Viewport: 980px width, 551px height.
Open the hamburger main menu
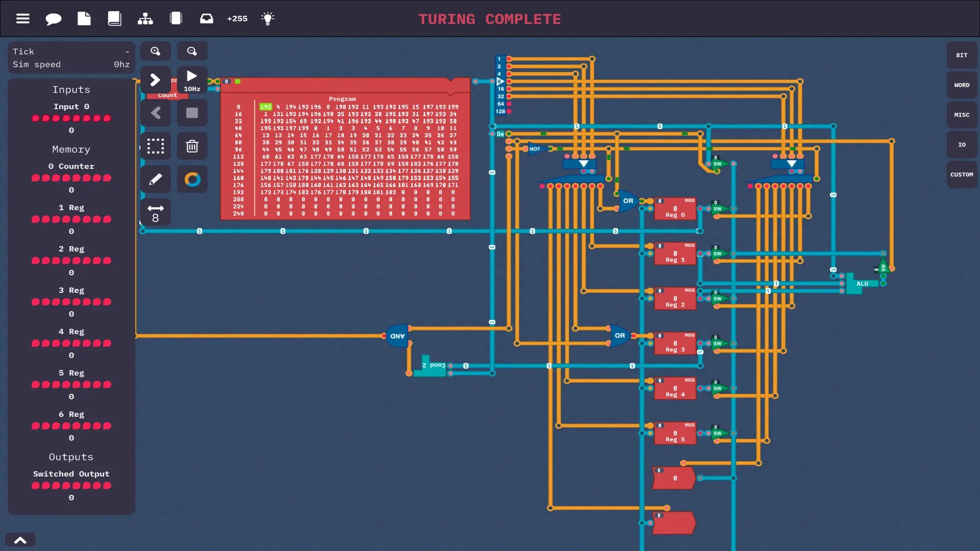[x=22, y=19]
